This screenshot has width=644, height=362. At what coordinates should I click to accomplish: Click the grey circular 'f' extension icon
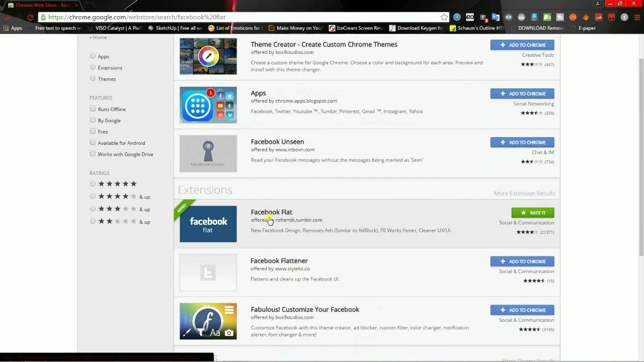624,17
